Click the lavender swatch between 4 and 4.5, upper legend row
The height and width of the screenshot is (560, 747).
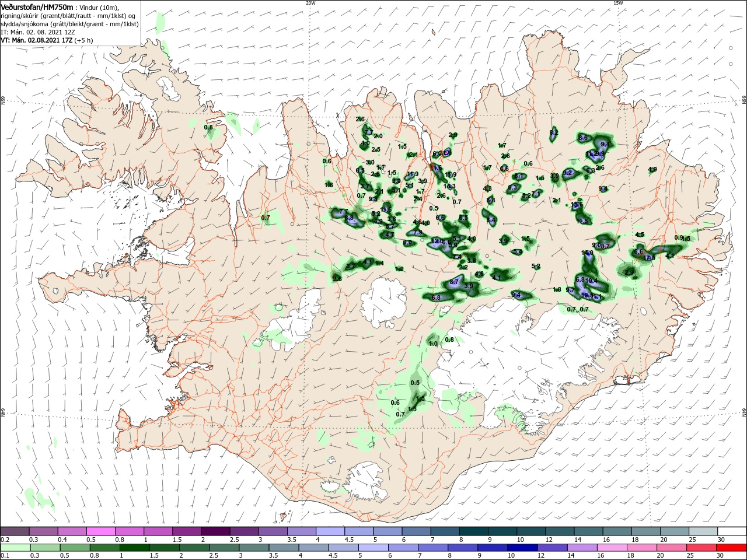click(329, 531)
